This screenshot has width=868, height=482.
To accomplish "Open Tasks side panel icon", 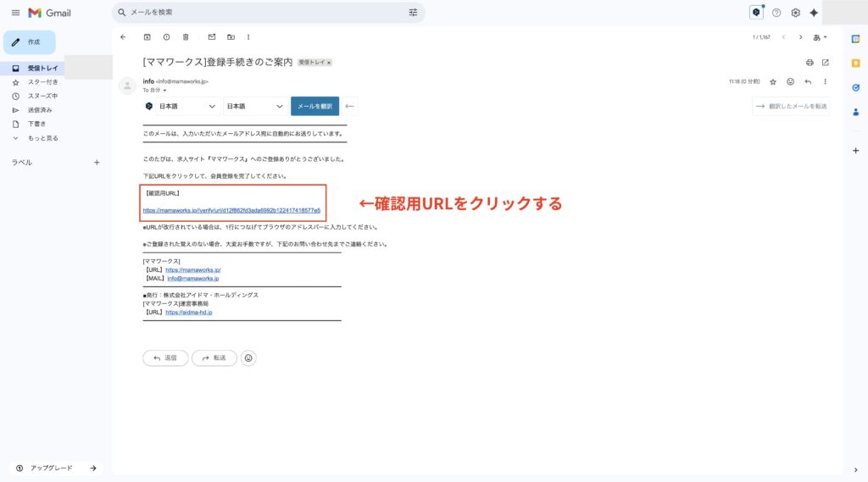I will click(856, 87).
